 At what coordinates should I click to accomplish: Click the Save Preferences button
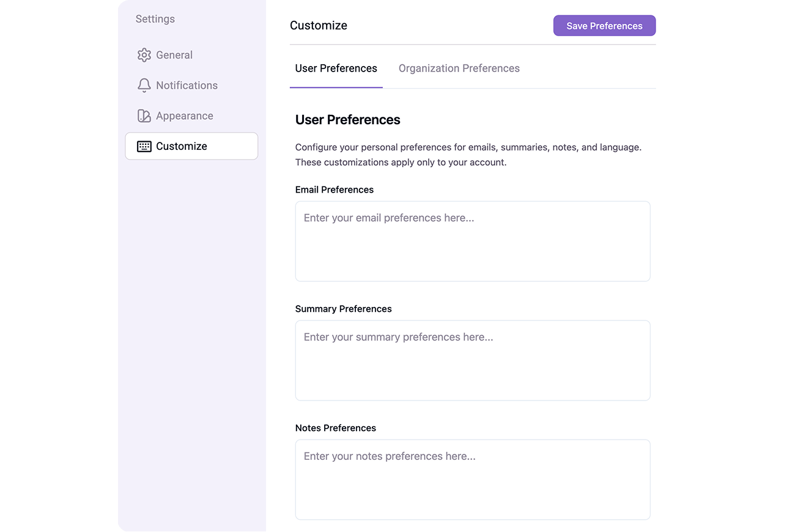point(604,26)
